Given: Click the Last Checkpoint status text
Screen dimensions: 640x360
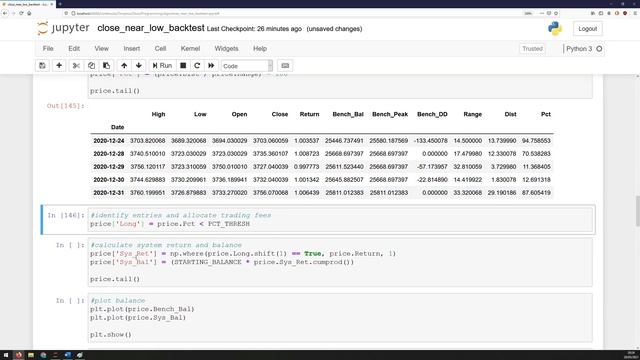Looking at the screenshot, I should (x=254, y=29).
